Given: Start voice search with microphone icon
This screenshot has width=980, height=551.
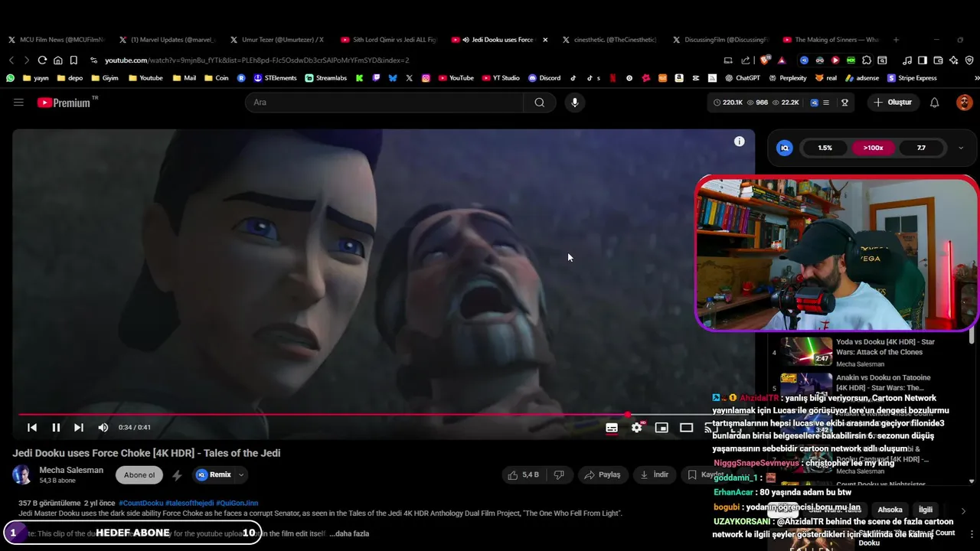Looking at the screenshot, I should point(574,103).
